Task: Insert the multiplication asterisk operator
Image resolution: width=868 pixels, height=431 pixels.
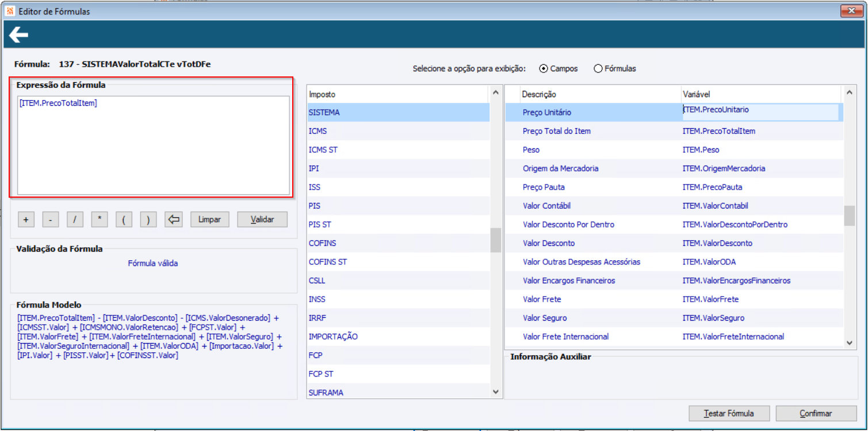Action: click(100, 220)
